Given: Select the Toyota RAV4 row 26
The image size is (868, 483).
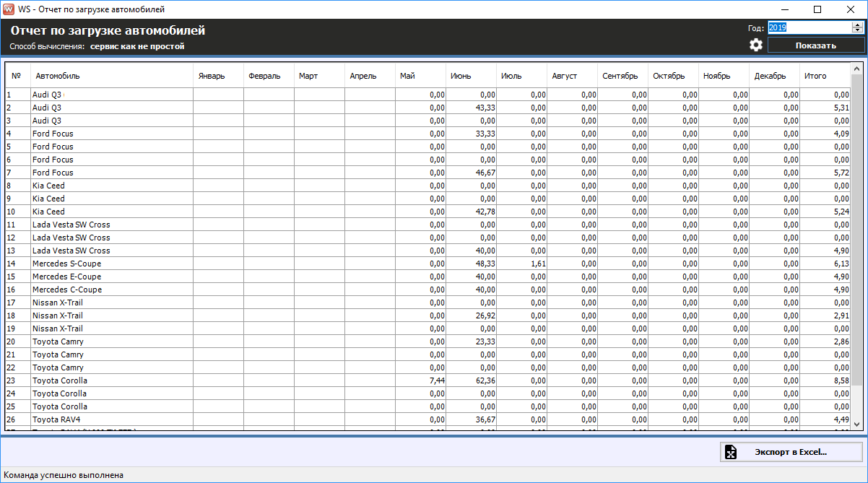Looking at the screenshot, I should pyautogui.click(x=428, y=419).
